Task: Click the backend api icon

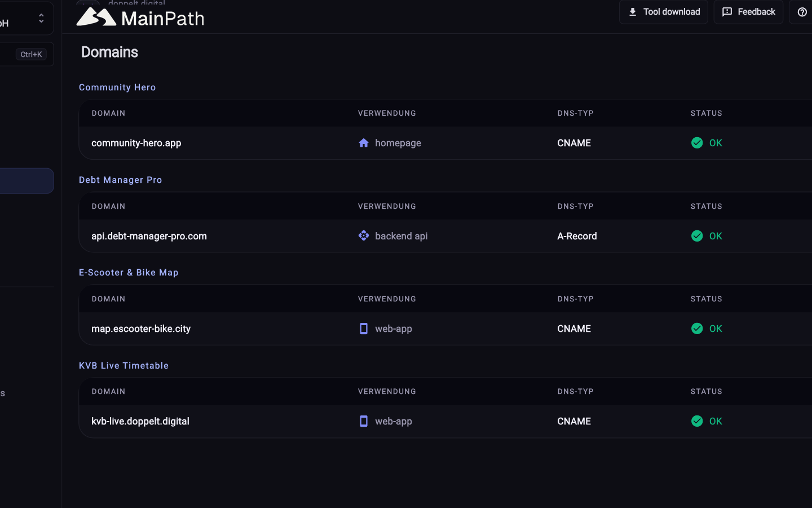Action: click(x=364, y=235)
